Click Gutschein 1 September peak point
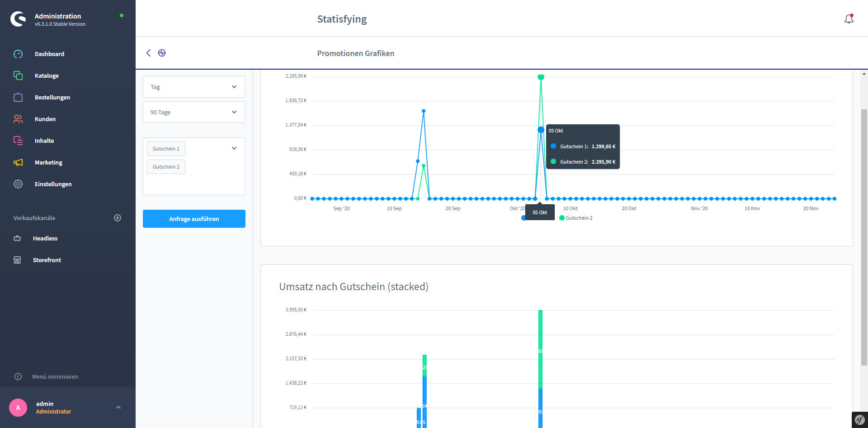 click(x=424, y=111)
